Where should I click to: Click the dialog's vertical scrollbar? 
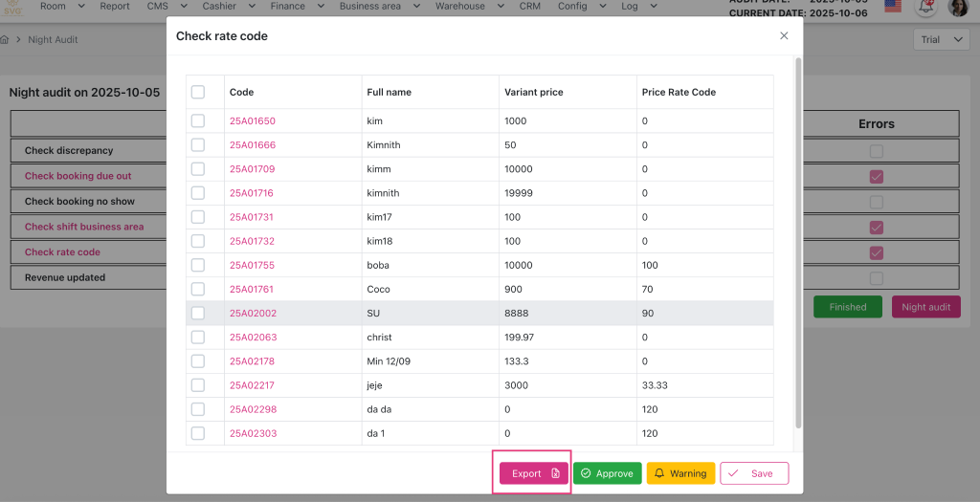click(x=798, y=239)
